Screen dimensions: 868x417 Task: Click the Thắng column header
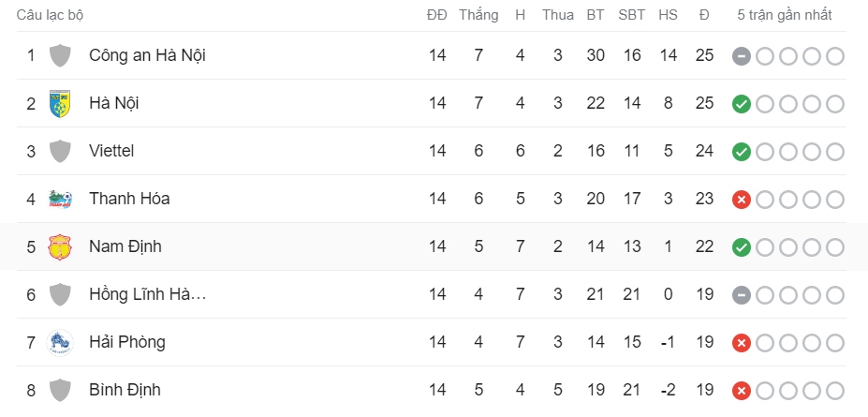(x=478, y=15)
